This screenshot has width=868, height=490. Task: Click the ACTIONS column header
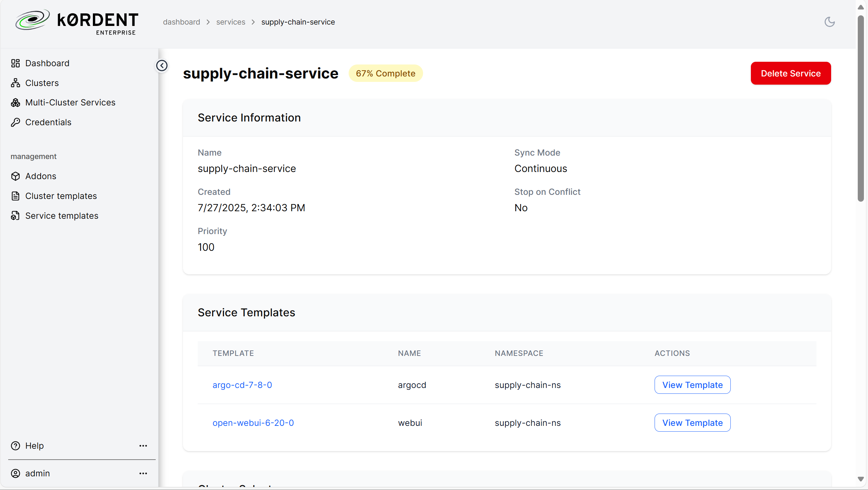(672, 353)
